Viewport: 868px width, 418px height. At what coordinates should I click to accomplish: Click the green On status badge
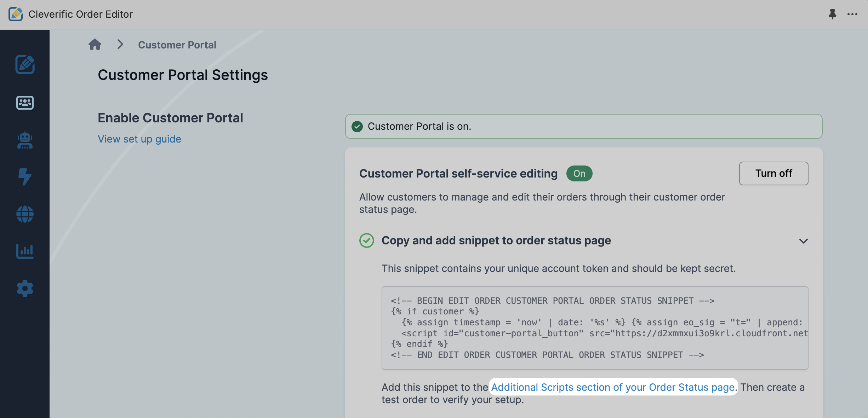(x=579, y=174)
